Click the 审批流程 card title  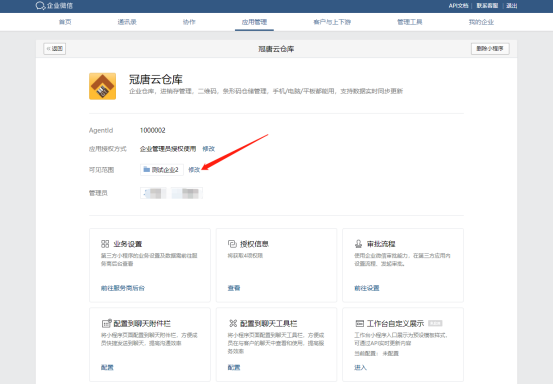click(381, 244)
